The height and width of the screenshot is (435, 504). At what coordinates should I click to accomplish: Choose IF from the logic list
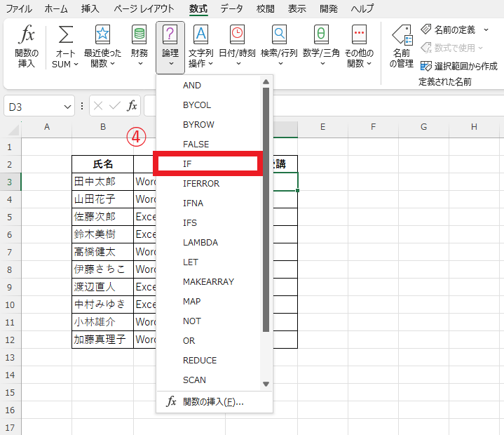pos(208,163)
